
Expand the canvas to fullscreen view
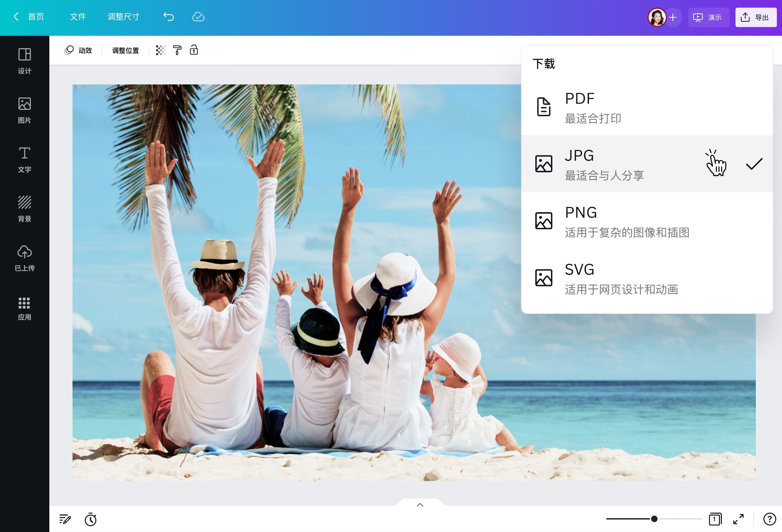pos(738,519)
